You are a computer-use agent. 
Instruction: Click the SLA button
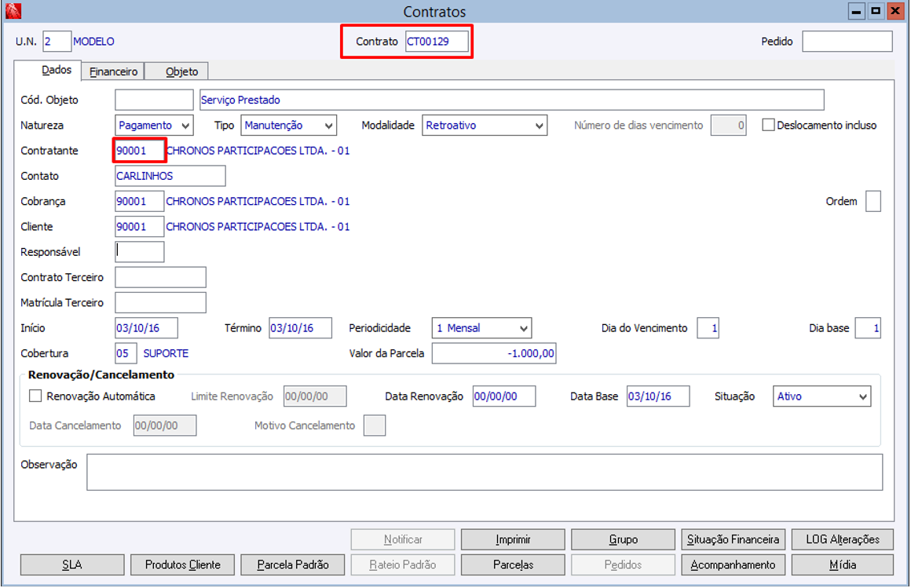click(72, 564)
